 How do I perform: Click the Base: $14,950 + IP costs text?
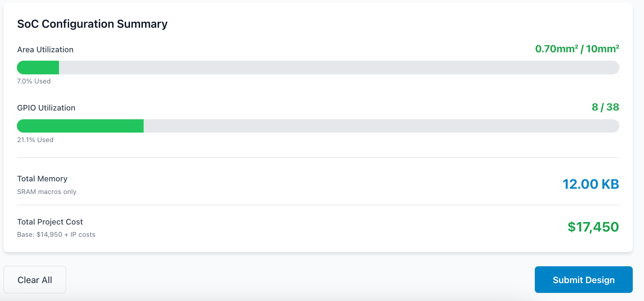tap(56, 234)
